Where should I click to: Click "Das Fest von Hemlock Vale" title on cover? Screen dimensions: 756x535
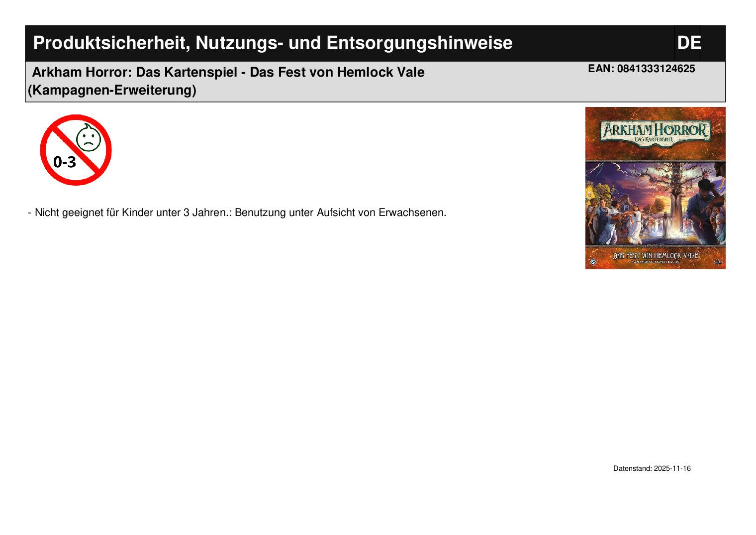click(x=655, y=255)
